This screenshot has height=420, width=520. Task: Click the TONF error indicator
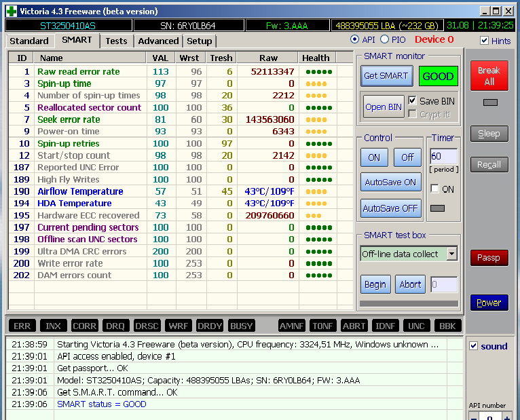point(322,326)
